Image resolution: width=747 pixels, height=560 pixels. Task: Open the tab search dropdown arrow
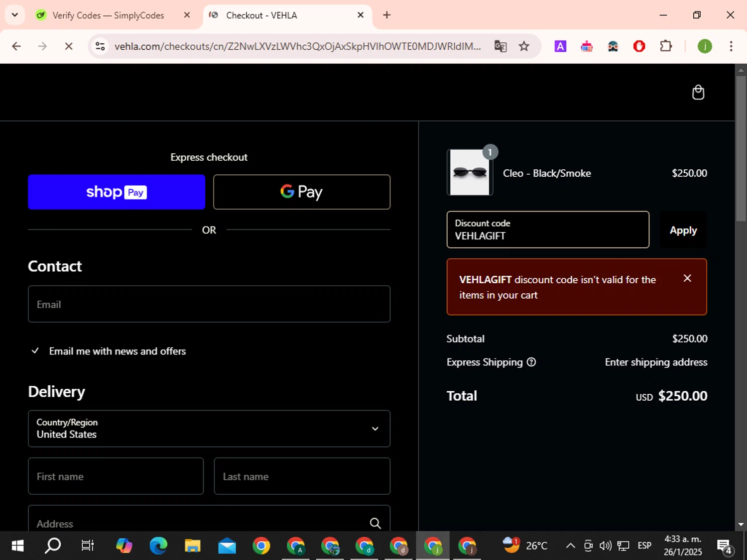coord(15,15)
